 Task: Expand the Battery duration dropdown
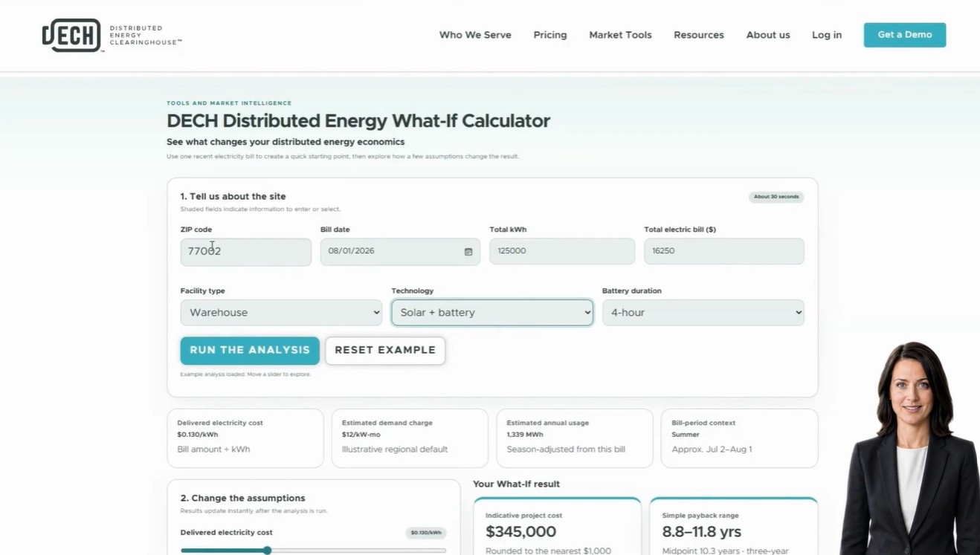tap(703, 313)
